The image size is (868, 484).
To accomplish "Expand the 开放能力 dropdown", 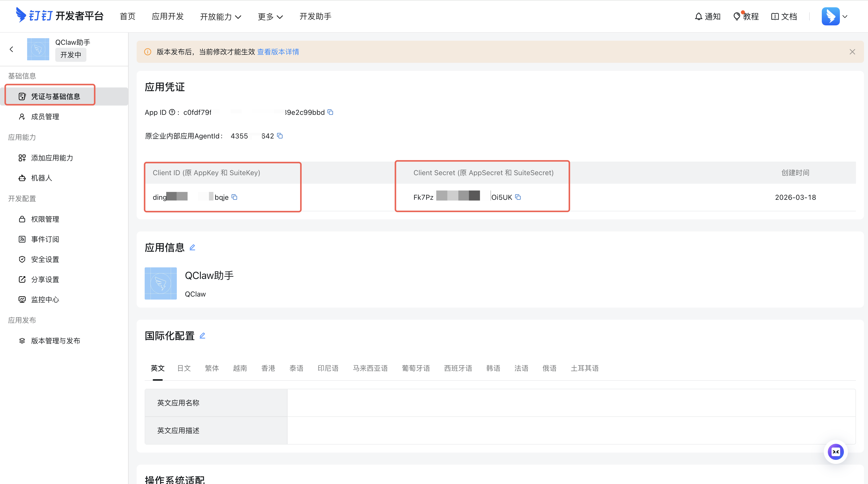I will point(220,17).
